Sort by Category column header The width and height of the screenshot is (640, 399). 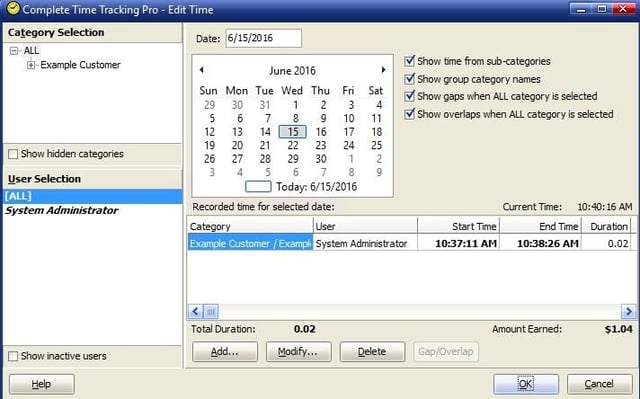click(x=250, y=226)
